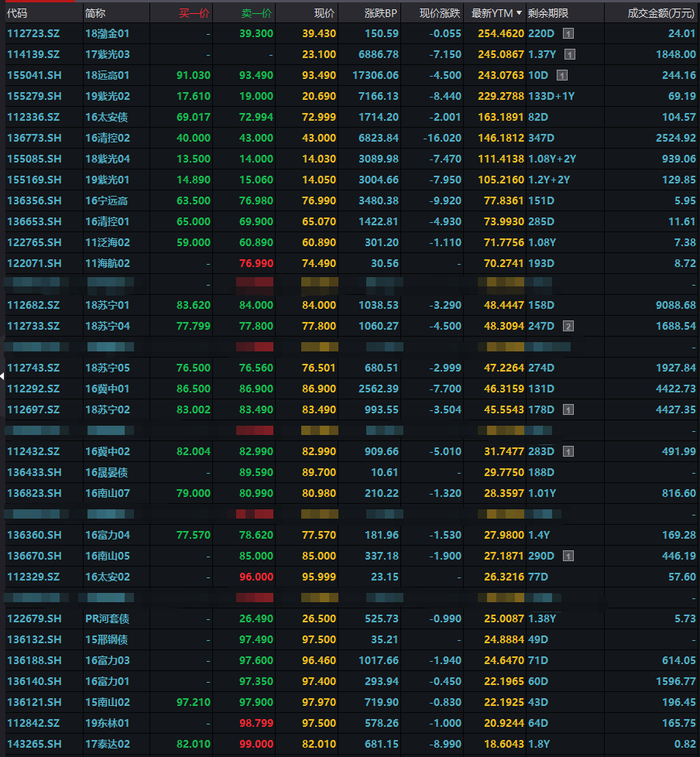Click the 简称 column header
The height and width of the screenshot is (757, 700).
(94, 13)
